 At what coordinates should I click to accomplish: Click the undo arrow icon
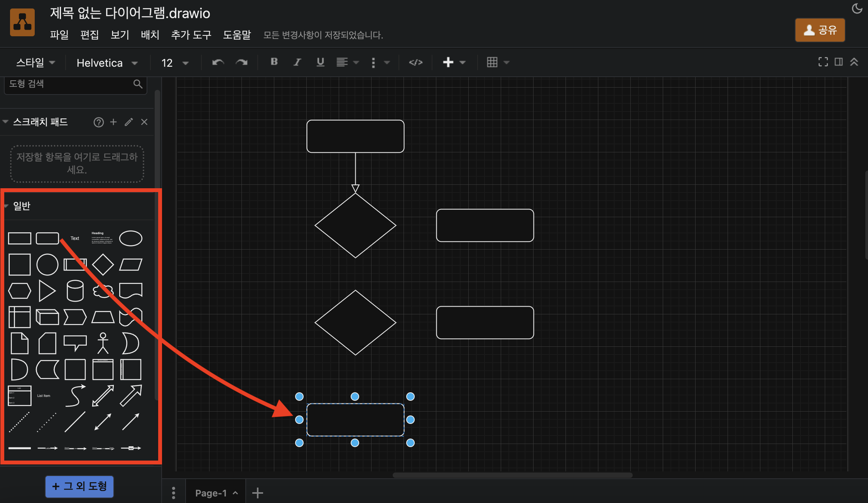[218, 62]
